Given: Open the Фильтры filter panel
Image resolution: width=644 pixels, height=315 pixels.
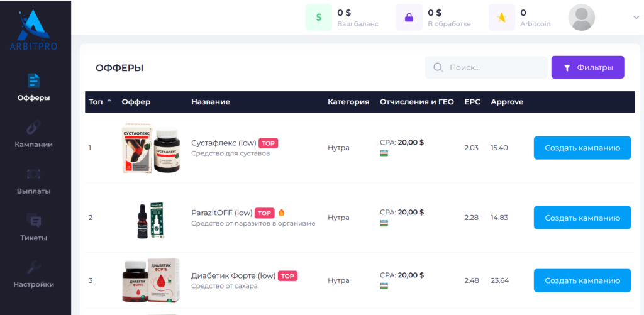Looking at the screenshot, I should coord(587,67).
